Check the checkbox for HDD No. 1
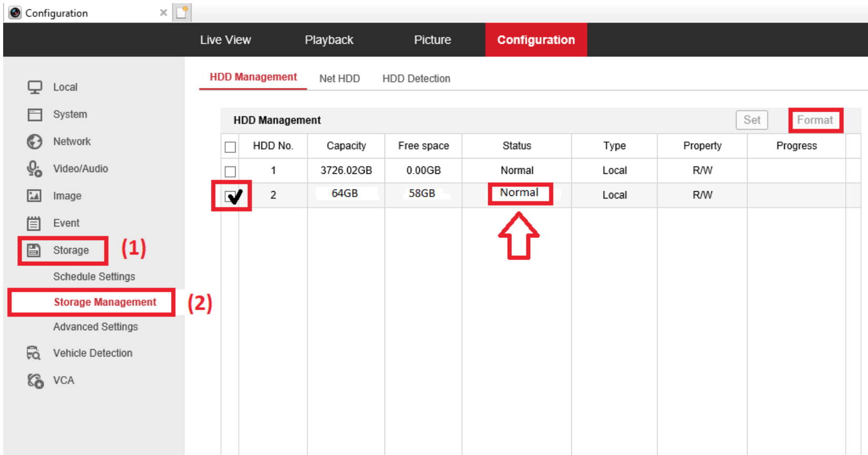This screenshot has height=455, width=868. 230,172
